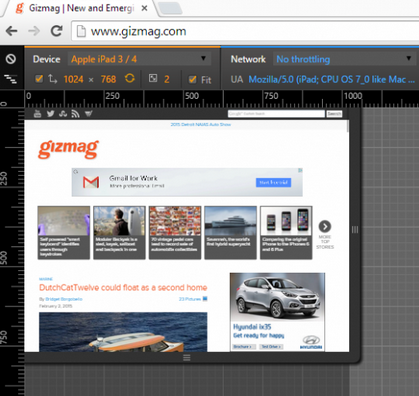Open the media queries inspector icon

(11, 79)
